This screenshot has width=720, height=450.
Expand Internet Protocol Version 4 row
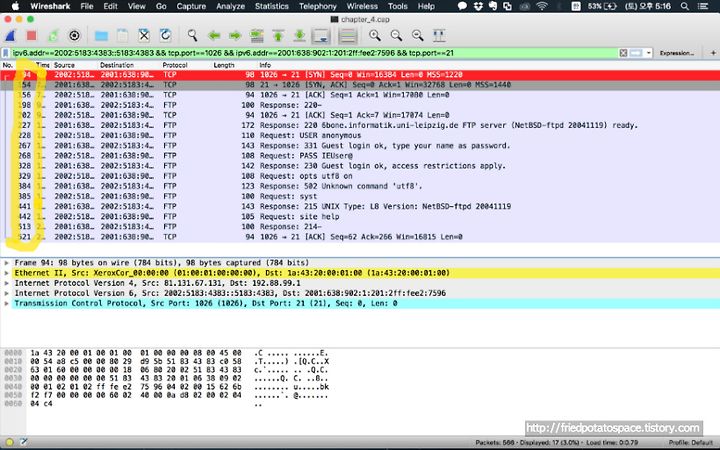[6, 283]
